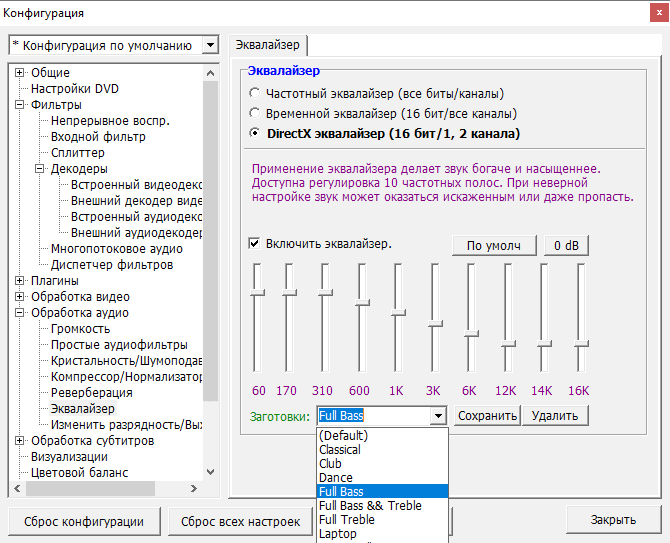
Task: Click Сброс всех настроек button
Action: pos(240,521)
